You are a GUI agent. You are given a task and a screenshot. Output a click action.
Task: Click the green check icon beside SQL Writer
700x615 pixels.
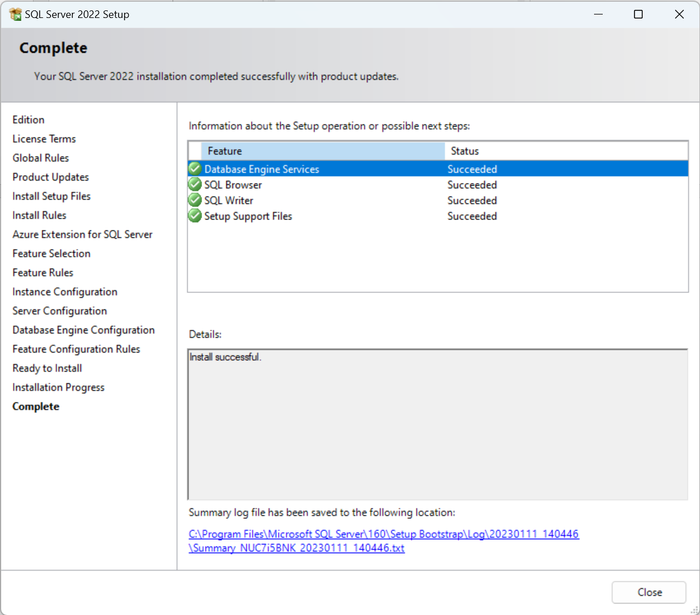point(195,200)
